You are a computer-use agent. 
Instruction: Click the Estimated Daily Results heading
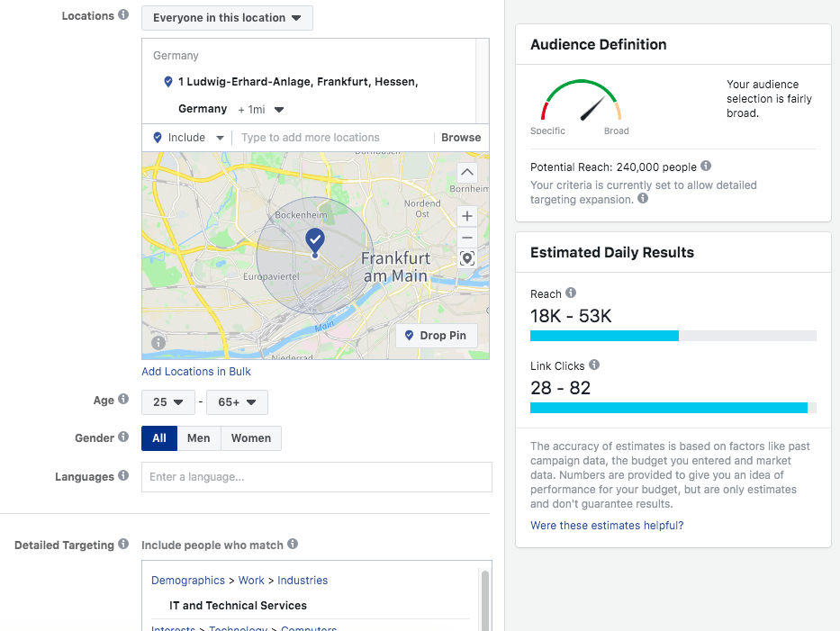point(612,252)
